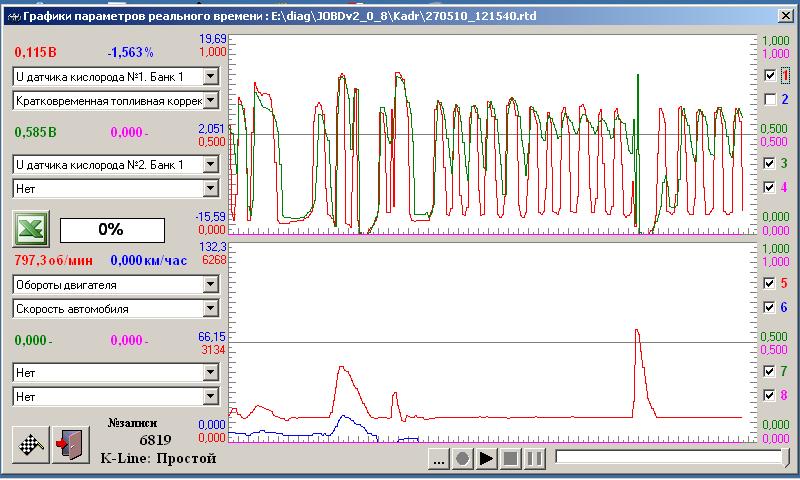The width and height of the screenshot is (800, 480).
Task: Toggle graph channel 5 checkbox
Action: [769, 283]
